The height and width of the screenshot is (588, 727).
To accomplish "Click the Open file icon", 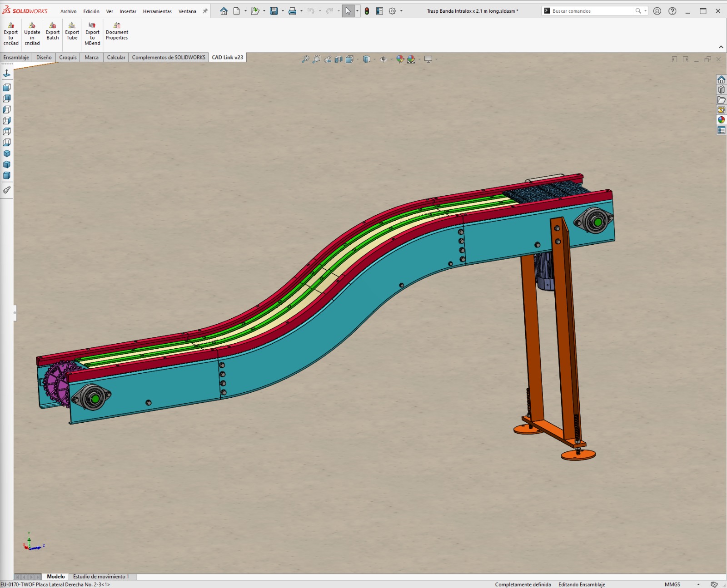I will pyautogui.click(x=255, y=11).
